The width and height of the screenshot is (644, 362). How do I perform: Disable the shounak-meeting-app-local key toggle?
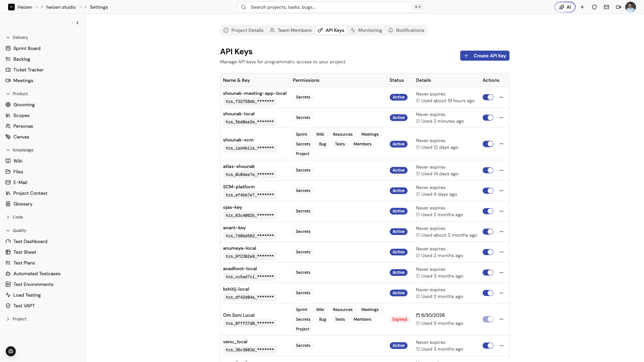coord(488,97)
